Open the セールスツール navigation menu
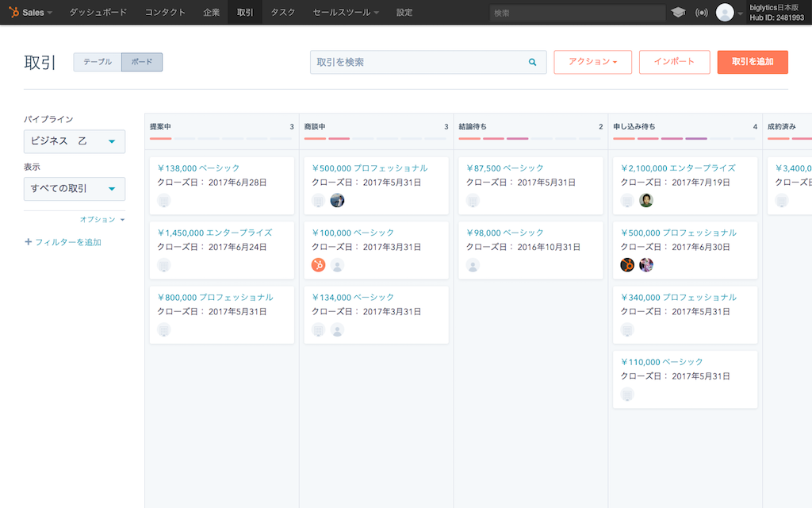The width and height of the screenshot is (812, 508). [x=346, y=12]
